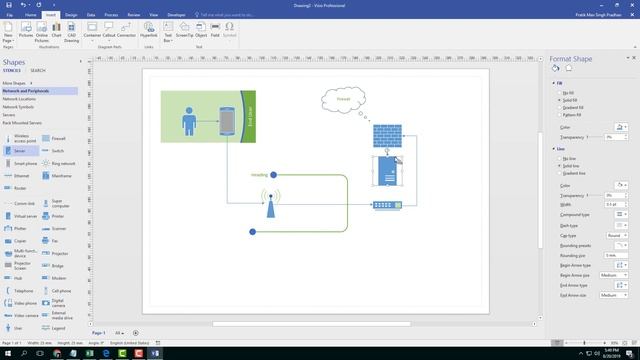Select No line radio option

click(x=560, y=158)
